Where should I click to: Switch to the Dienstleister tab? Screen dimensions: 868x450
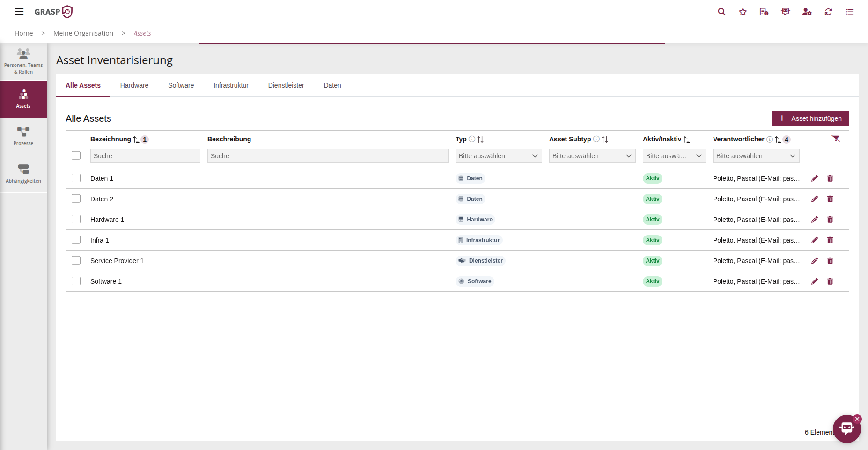tap(286, 85)
